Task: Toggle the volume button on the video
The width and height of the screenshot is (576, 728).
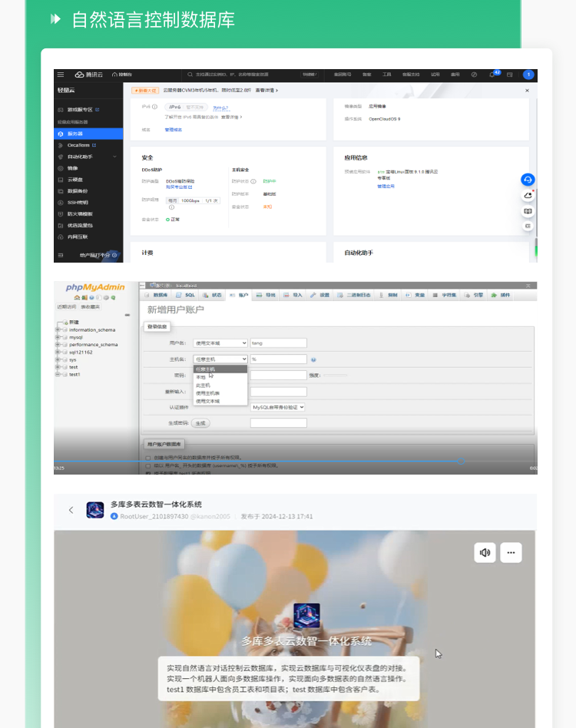Action: tap(485, 552)
